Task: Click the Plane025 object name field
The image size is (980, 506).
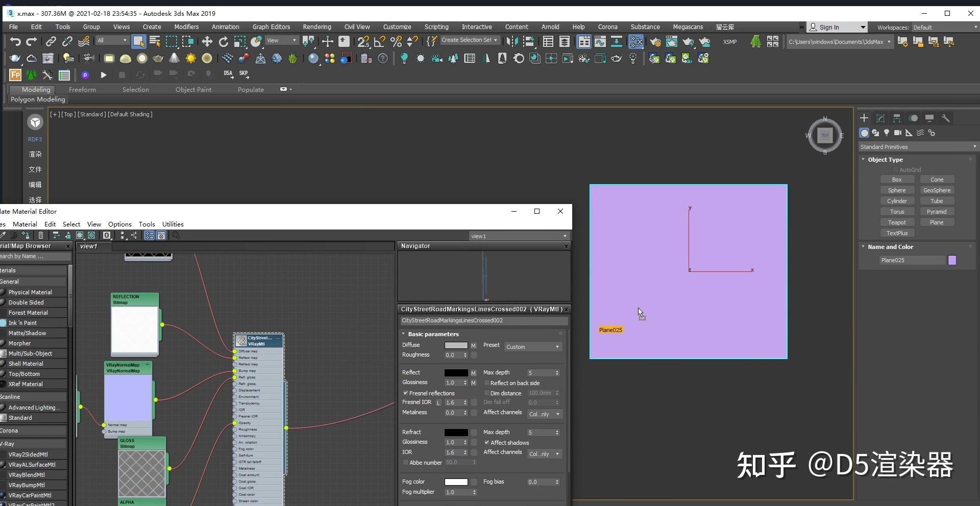Action: [x=912, y=260]
